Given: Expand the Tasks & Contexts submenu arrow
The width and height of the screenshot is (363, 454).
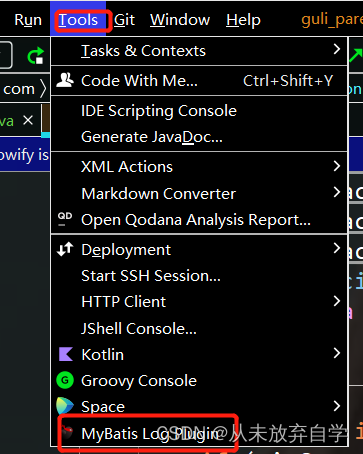Looking at the screenshot, I should click(337, 50).
